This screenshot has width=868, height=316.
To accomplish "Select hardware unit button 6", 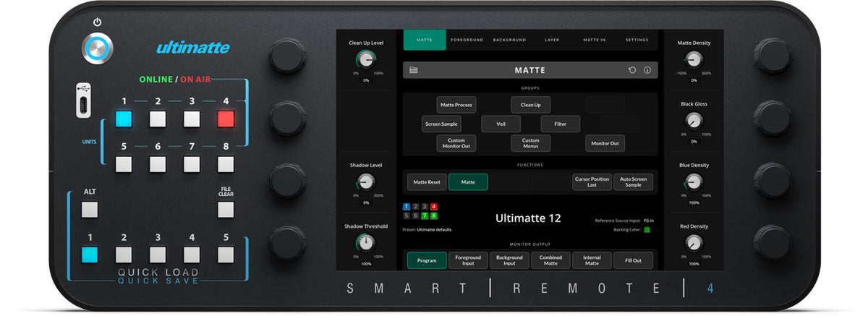I will pyautogui.click(x=158, y=164).
